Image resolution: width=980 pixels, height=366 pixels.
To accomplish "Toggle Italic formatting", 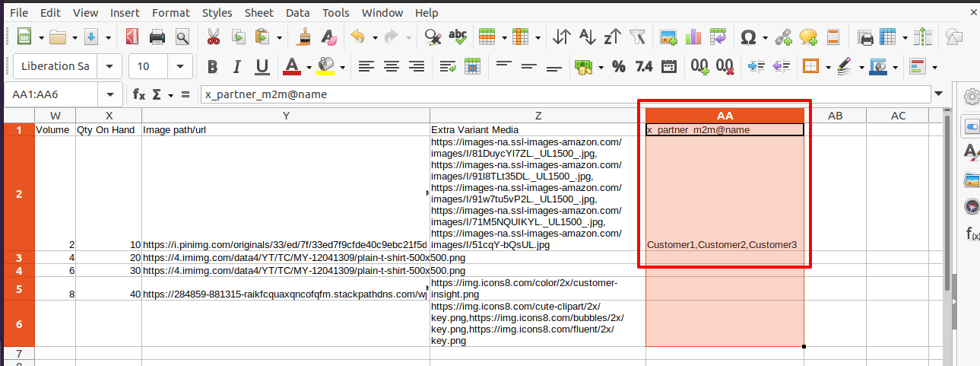I will pos(237,66).
